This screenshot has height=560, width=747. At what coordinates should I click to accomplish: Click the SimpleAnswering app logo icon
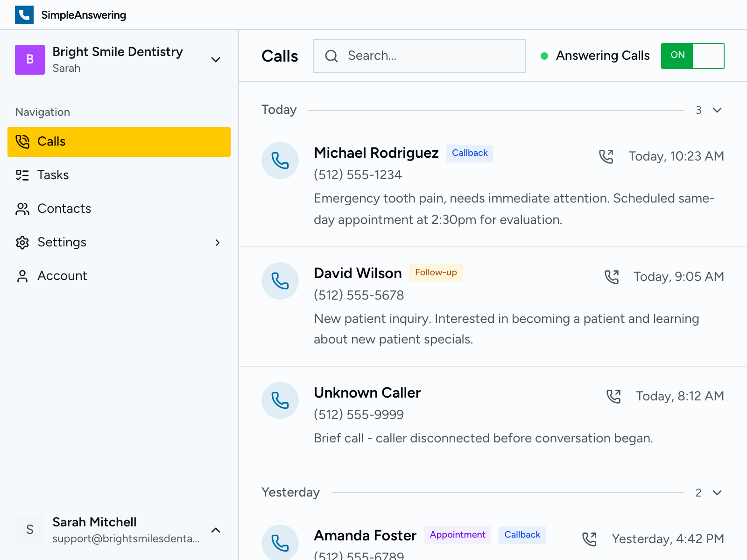(24, 14)
